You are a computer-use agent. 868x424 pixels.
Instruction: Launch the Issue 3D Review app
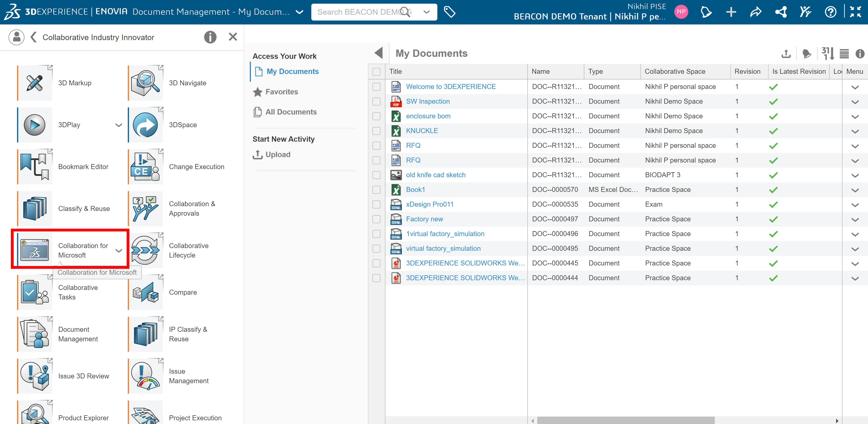click(35, 376)
